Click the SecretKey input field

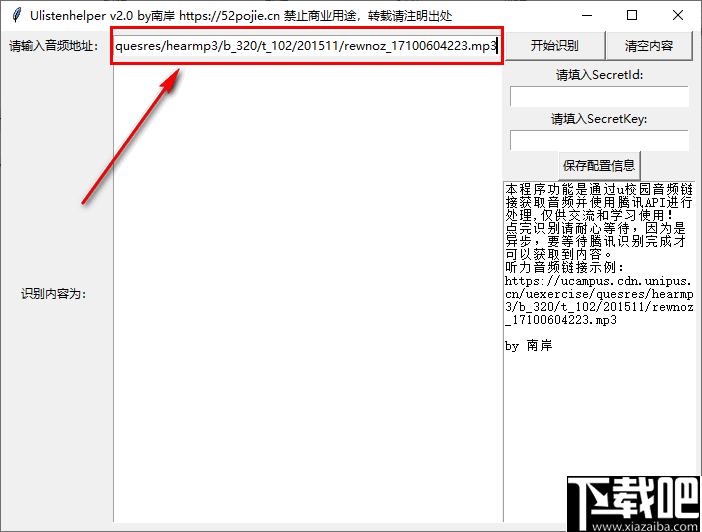pyautogui.click(x=599, y=140)
